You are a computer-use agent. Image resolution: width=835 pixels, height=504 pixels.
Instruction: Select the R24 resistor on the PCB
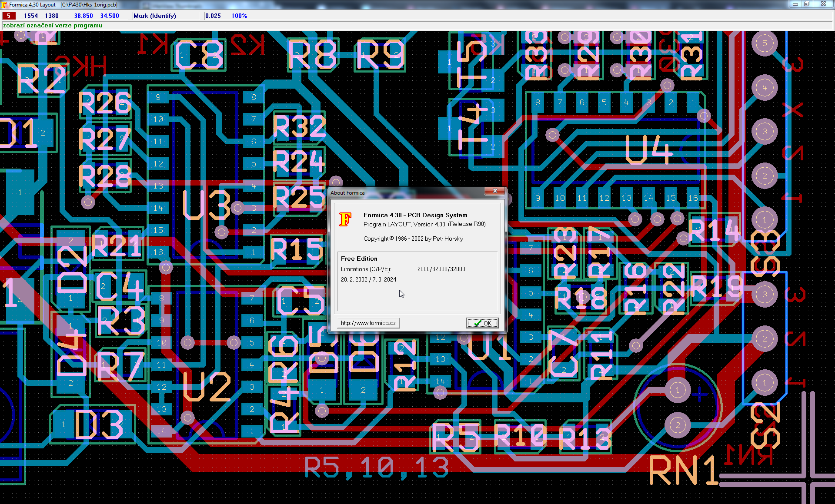(x=299, y=162)
